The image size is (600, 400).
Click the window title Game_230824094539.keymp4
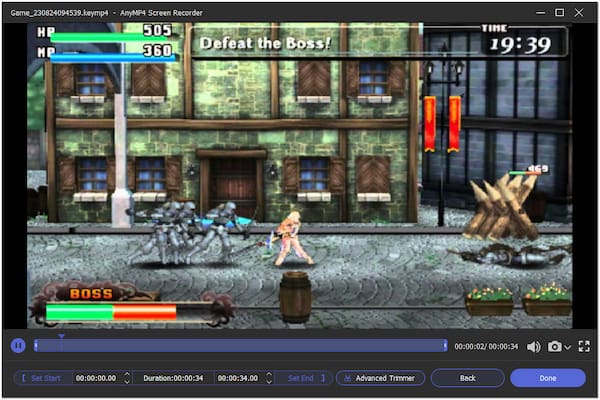pos(59,13)
